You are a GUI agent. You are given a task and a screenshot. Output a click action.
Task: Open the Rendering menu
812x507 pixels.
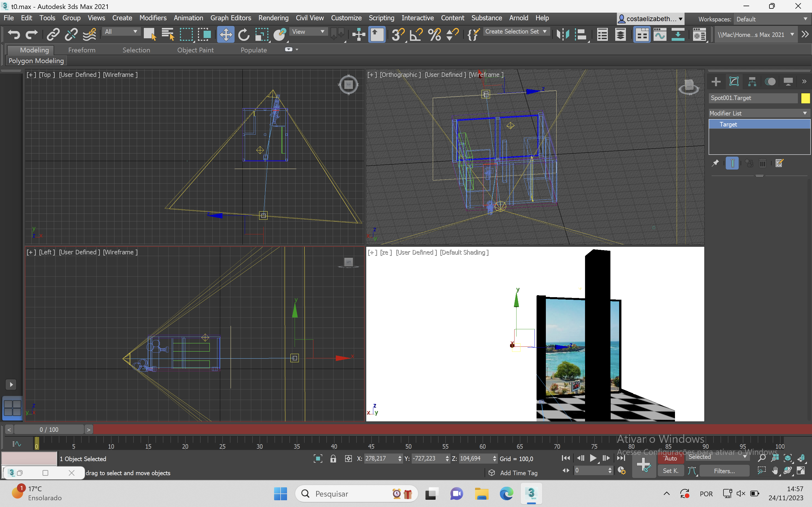[273, 18]
